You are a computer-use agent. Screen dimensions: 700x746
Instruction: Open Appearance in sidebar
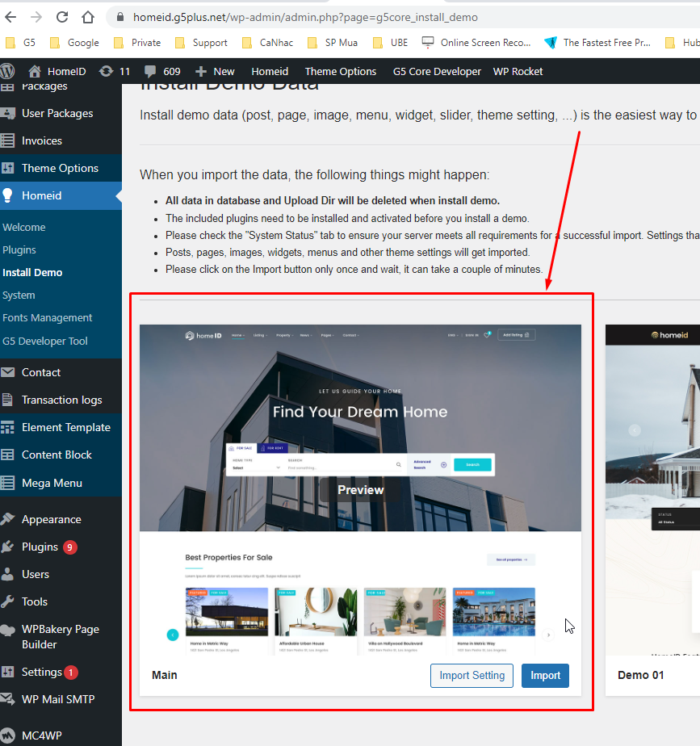(61, 520)
